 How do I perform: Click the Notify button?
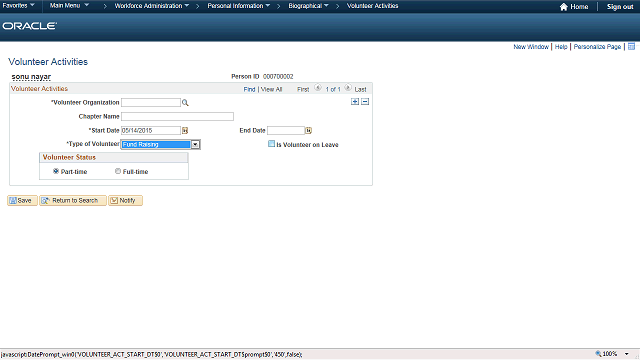pyautogui.click(x=125, y=200)
